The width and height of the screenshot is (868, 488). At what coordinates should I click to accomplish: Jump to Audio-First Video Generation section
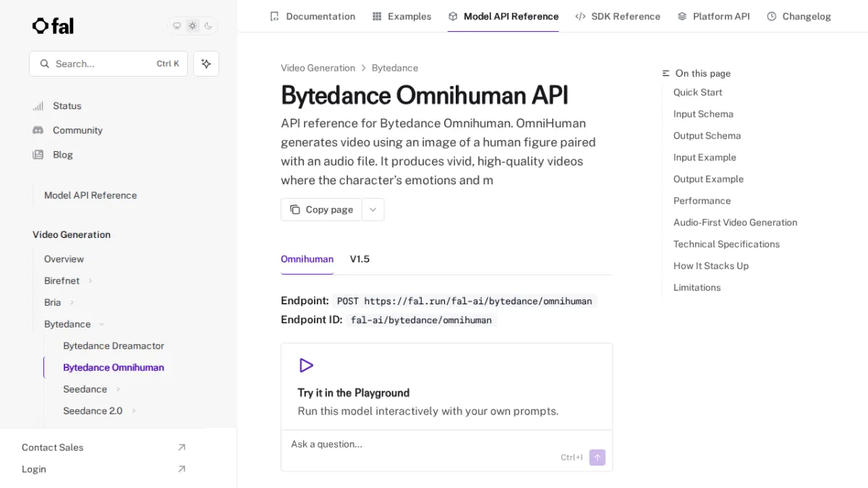[x=736, y=223]
